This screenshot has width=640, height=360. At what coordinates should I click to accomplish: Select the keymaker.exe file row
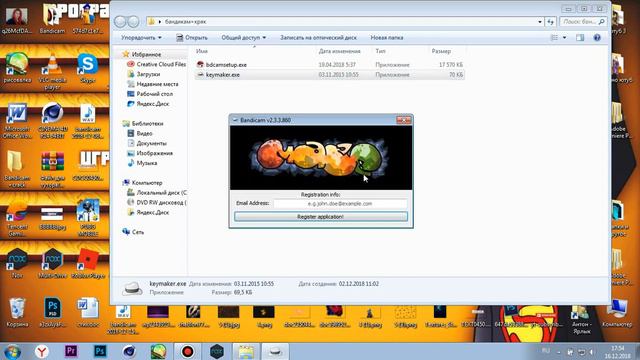(329, 75)
